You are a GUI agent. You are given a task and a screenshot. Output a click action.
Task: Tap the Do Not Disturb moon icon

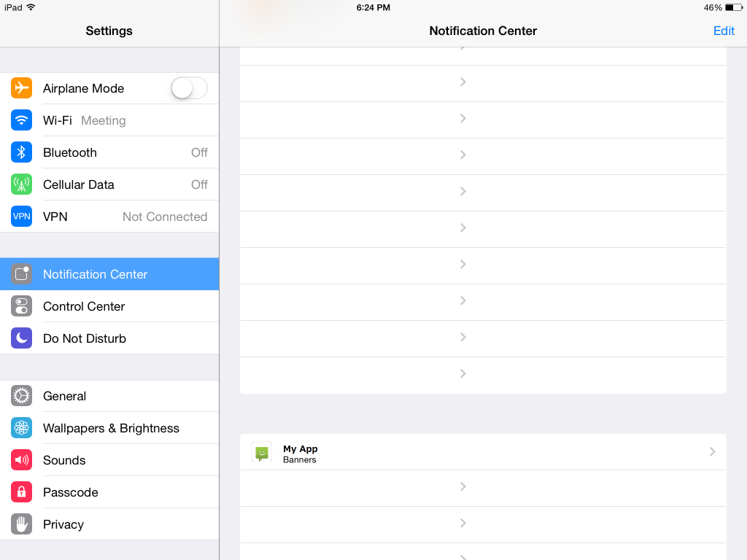(x=21, y=338)
